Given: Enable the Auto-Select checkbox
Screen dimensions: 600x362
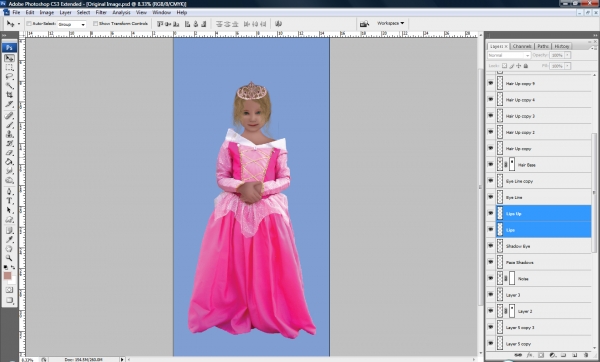Looking at the screenshot, I should coord(29,24).
